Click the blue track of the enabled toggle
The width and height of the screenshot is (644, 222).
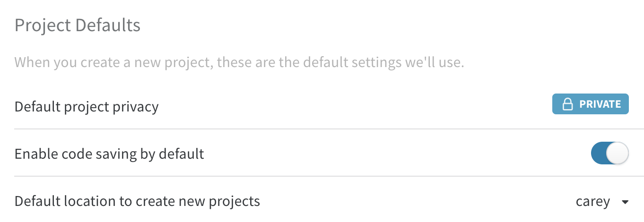tap(599, 154)
